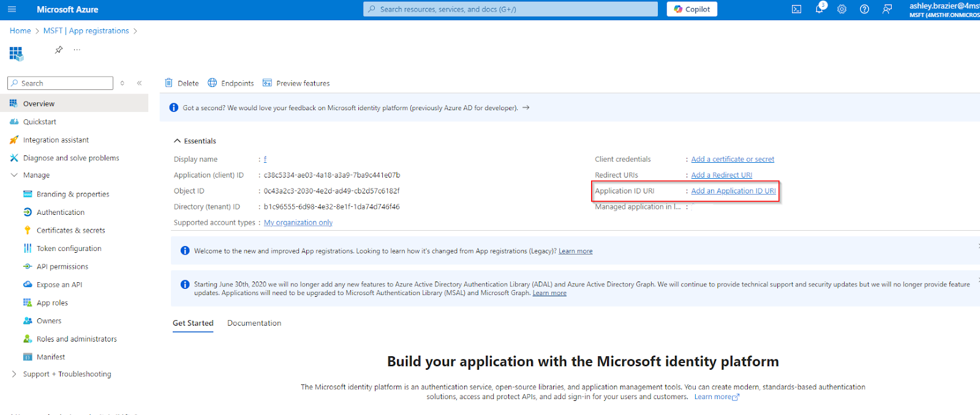Open the Azure portal hamburger menu
The height and width of the screenshot is (415, 980).
click(12, 9)
